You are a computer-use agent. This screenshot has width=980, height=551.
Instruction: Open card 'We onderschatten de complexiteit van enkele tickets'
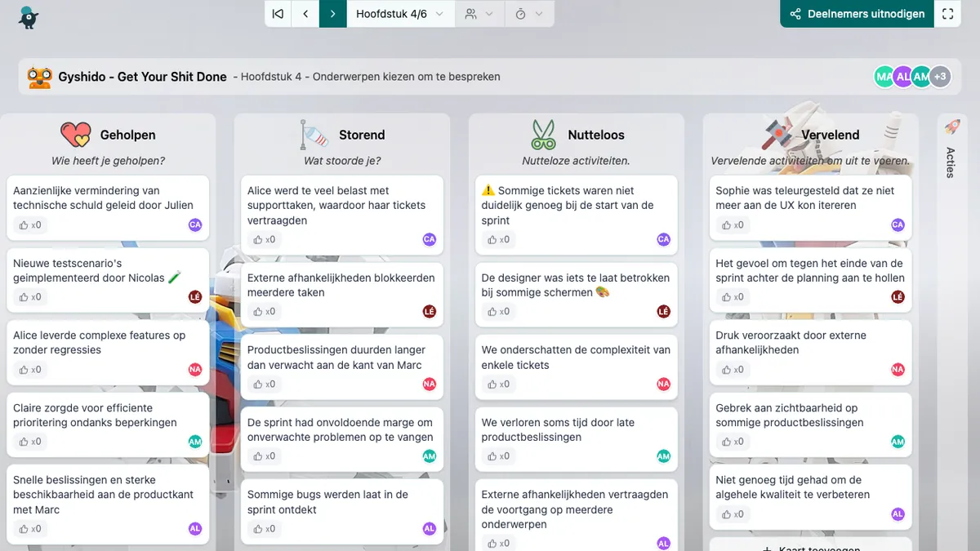tap(576, 357)
